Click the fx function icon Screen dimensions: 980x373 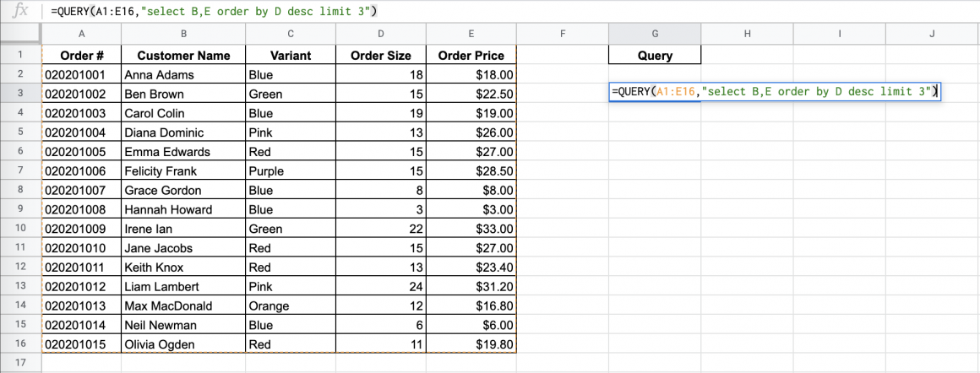[x=22, y=11]
